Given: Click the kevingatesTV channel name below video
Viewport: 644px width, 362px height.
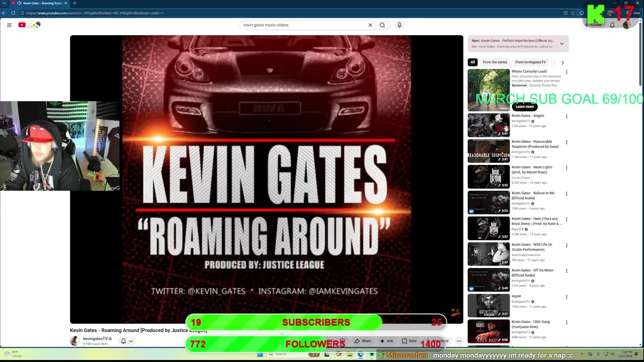Looking at the screenshot, I should (x=95, y=339).
